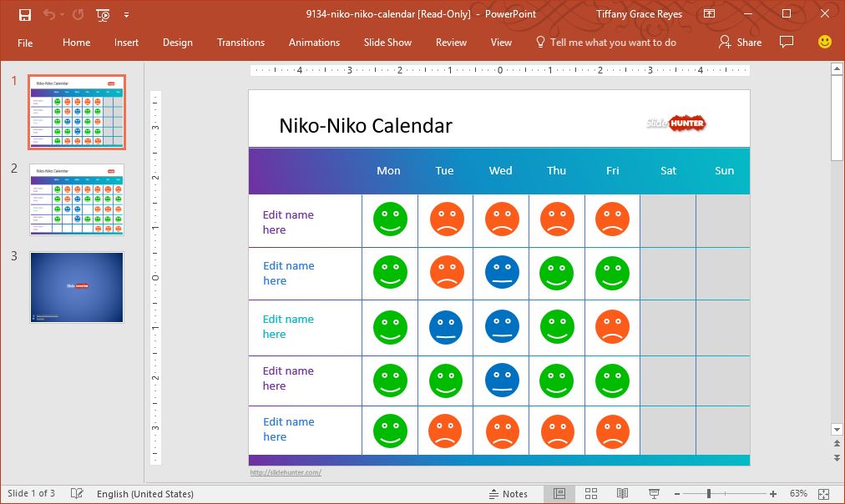Select slide 1 thumbnail

pyautogui.click(x=77, y=112)
